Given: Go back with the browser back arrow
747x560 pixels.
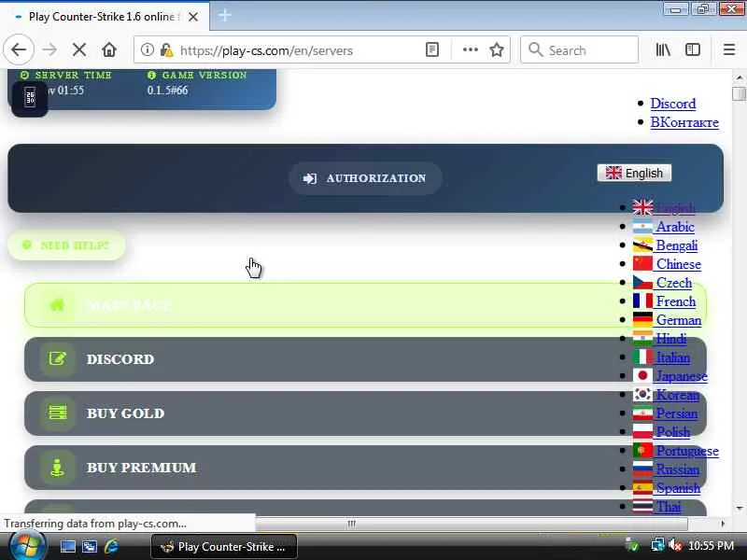Looking at the screenshot, I should (19, 49).
